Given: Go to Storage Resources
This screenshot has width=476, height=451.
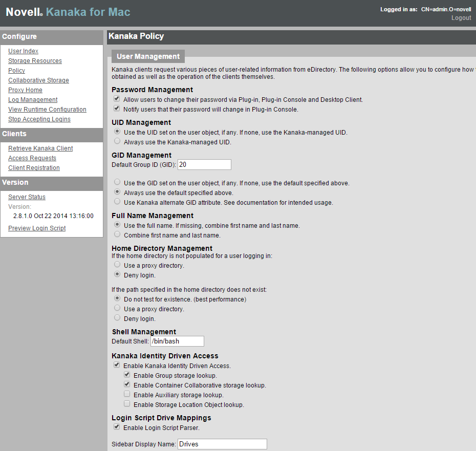Looking at the screenshot, I should coord(35,61).
